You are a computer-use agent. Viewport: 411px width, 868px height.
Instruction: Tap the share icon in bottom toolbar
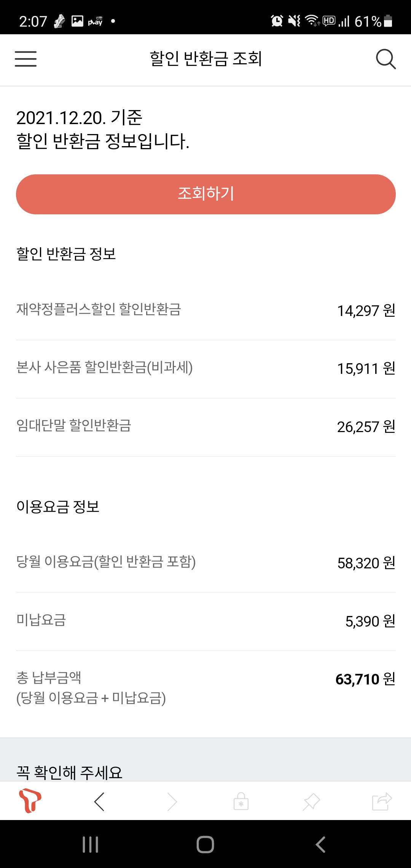[x=382, y=802]
